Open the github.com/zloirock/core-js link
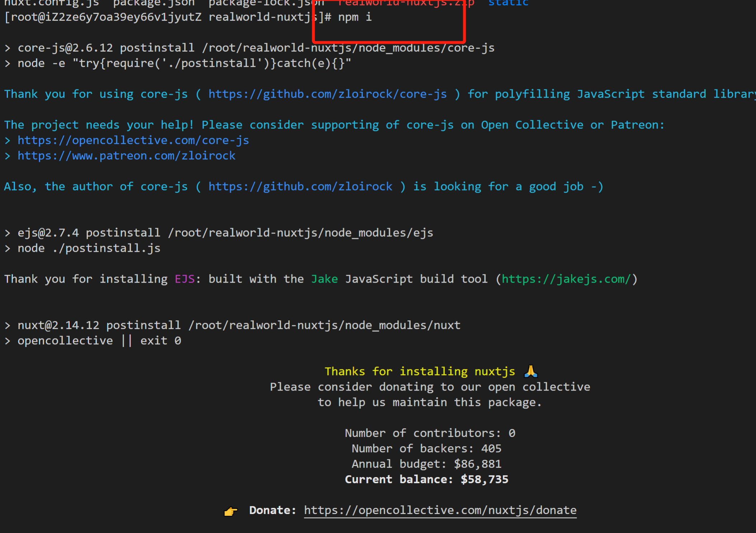This screenshot has width=756, height=533. (327, 94)
